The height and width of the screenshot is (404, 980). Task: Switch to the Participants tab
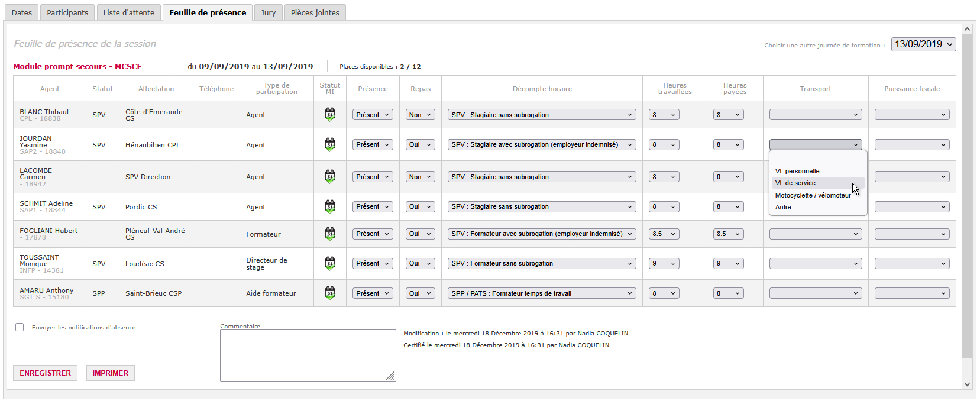click(x=67, y=12)
